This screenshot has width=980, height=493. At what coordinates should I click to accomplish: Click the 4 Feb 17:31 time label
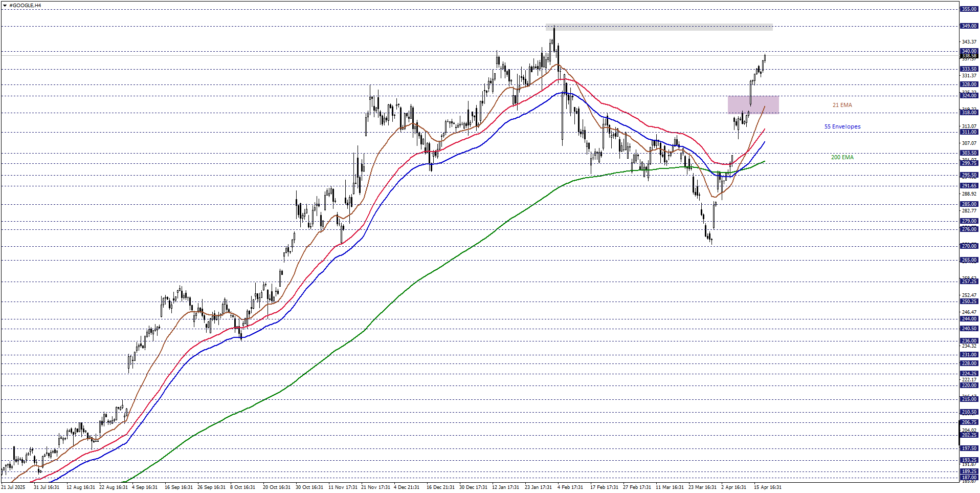[570, 487]
